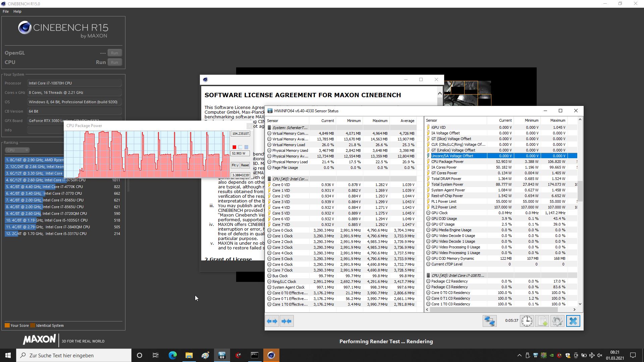The image size is (644, 362).
Task: Click the graph maximum value field
Action: (x=240, y=134)
